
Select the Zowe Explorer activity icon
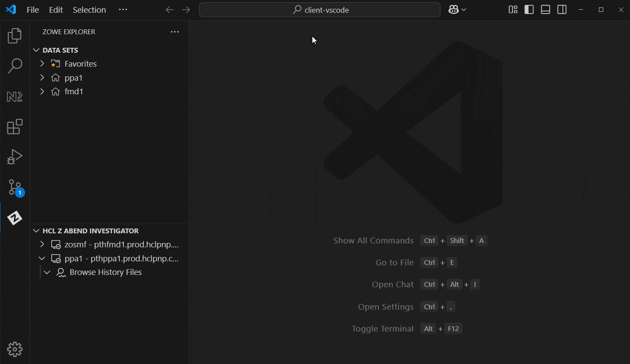14,218
